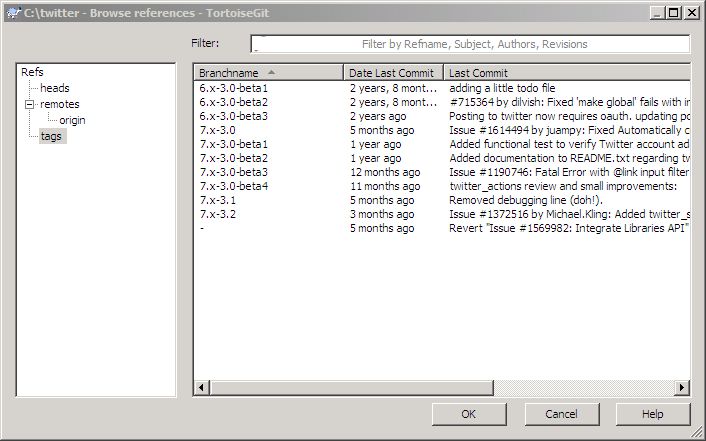
Task: Click the Cancel button
Action: pyautogui.click(x=561, y=414)
